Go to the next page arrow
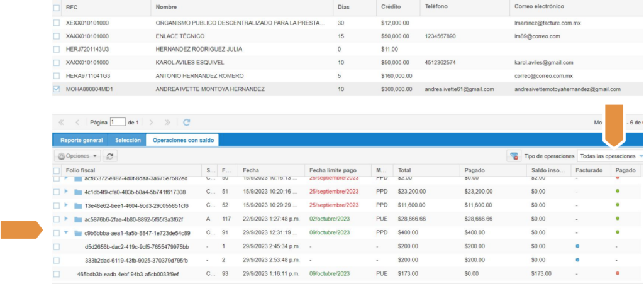The image size is (644, 284). (151, 123)
